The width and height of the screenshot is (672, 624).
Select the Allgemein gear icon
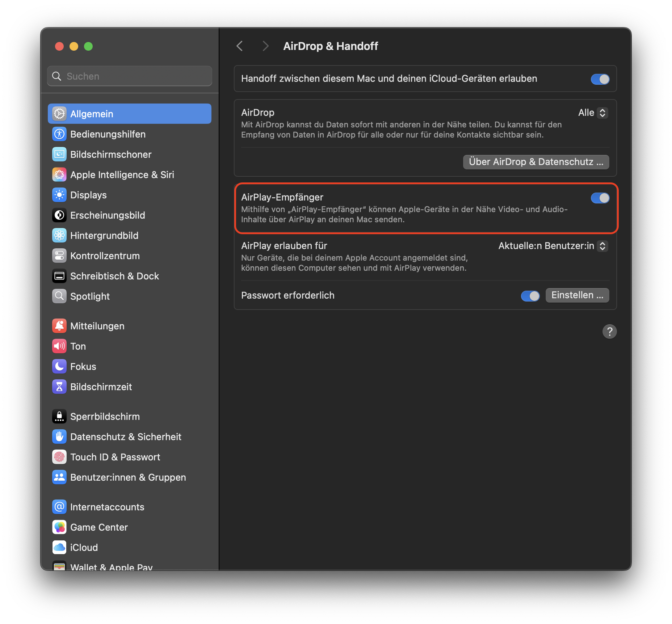(59, 113)
